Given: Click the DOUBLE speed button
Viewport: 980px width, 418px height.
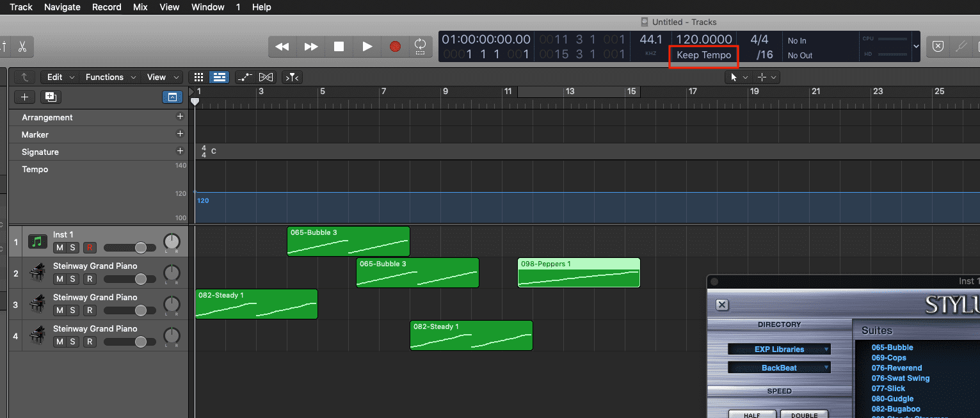Looking at the screenshot, I should coord(804,414).
